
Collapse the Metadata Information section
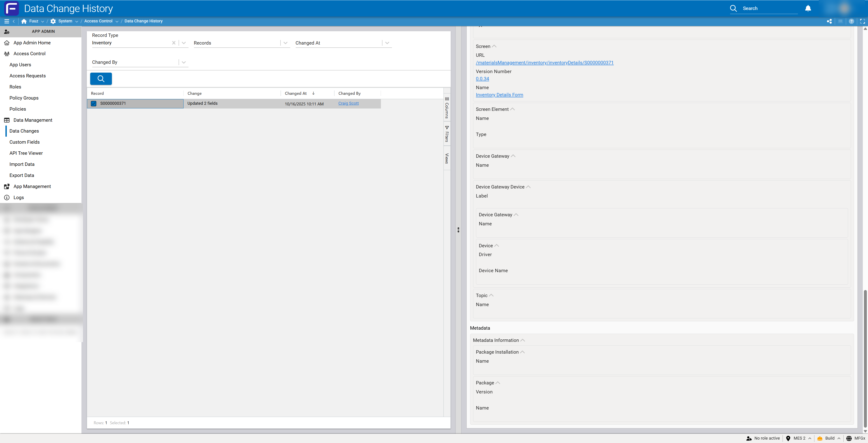[523, 340]
